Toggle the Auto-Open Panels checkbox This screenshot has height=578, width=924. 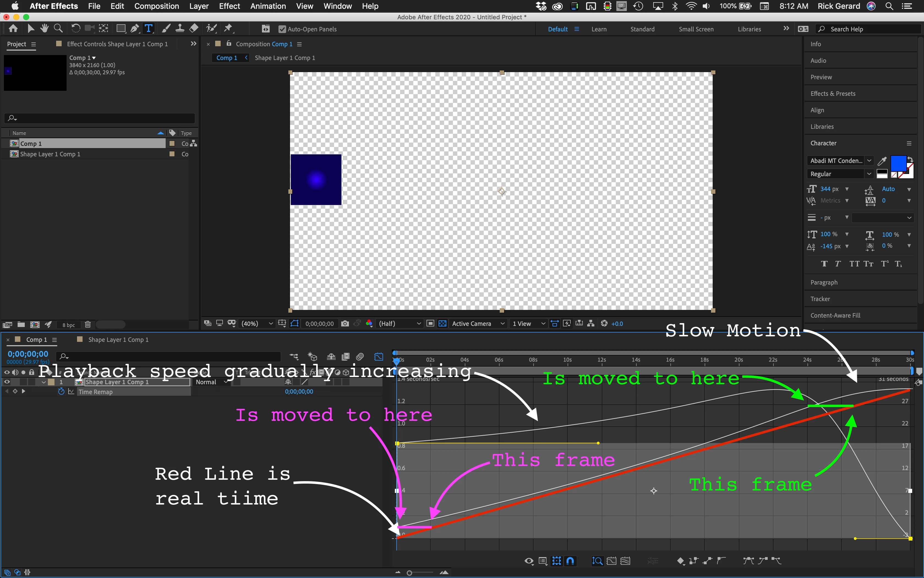click(282, 29)
